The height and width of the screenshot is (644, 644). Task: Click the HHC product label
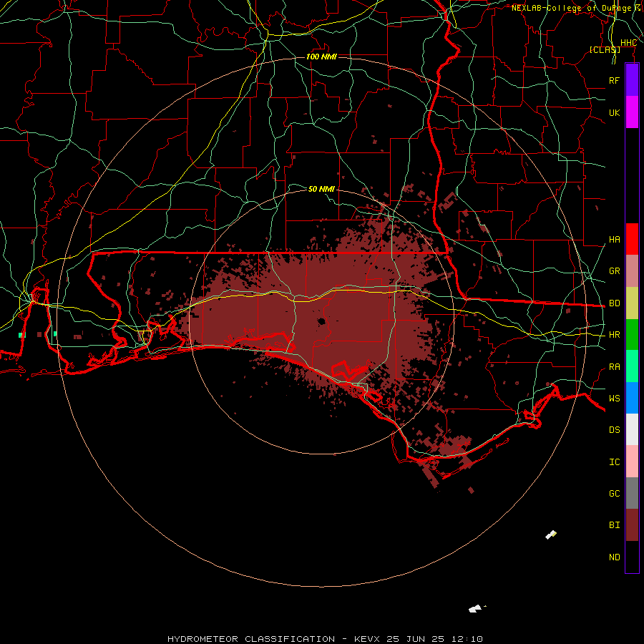[629, 43]
